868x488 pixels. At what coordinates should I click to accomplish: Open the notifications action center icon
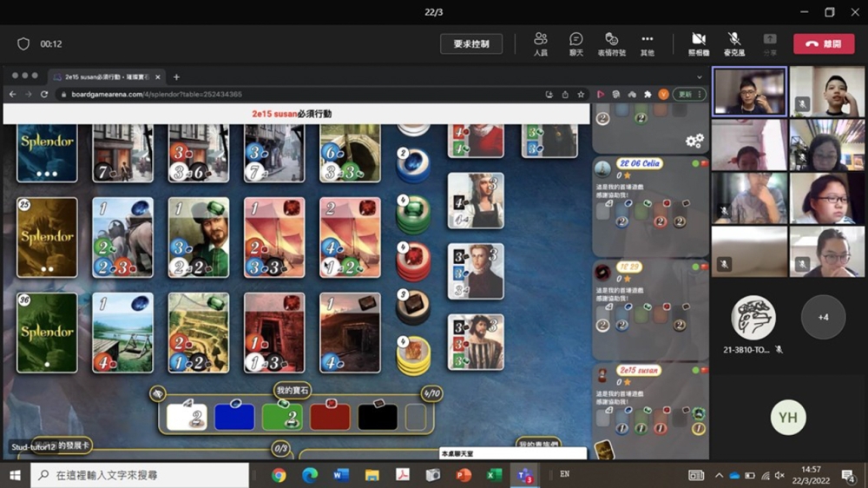848,475
